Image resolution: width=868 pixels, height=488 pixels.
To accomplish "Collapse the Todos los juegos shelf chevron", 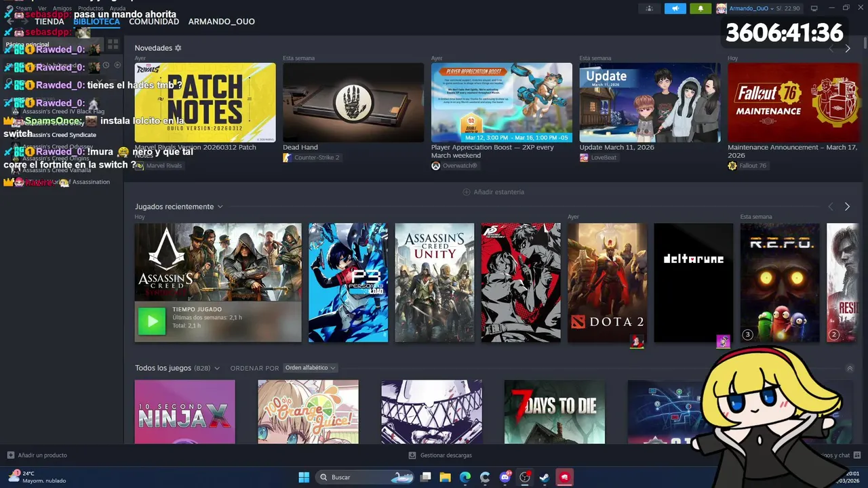I will pyautogui.click(x=850, y=368).
